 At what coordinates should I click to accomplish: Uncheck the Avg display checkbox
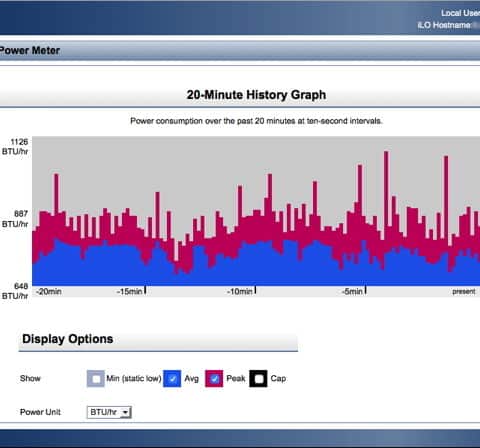(172, 379)
